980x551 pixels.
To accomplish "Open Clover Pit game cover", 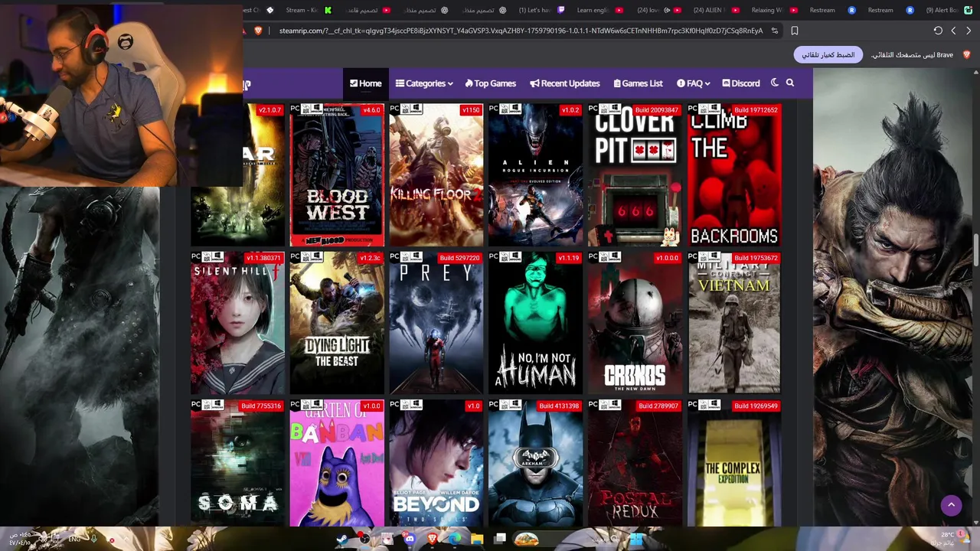I will (x=635, y=175).
